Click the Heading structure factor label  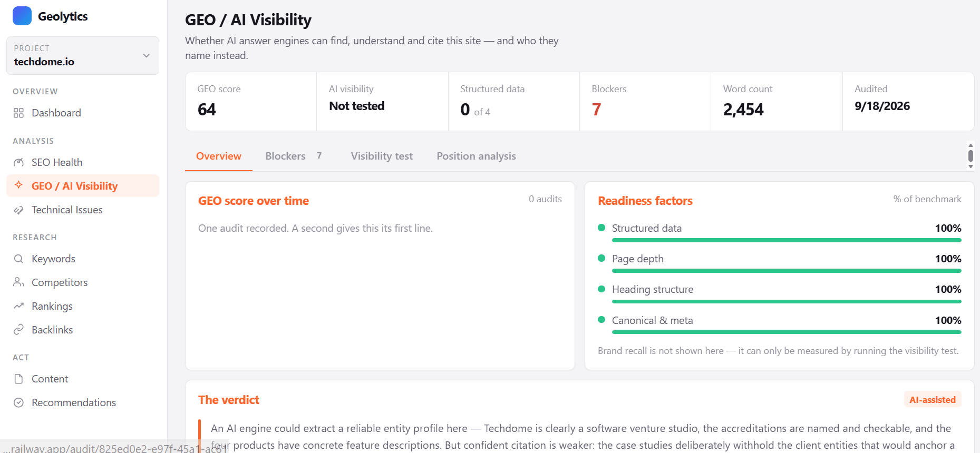click(x=653, y=289)
